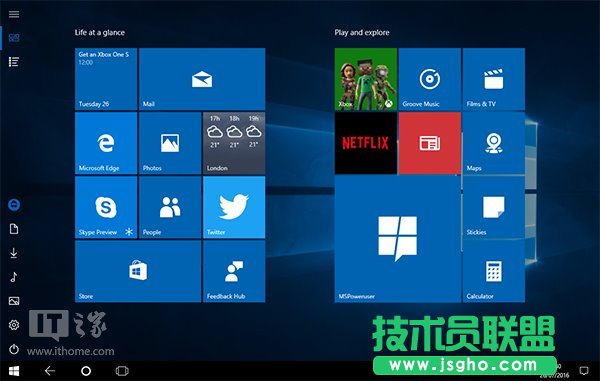Open Action Center notification icon
The width and height of the screenshot is (600, 381).
[584, 371]
